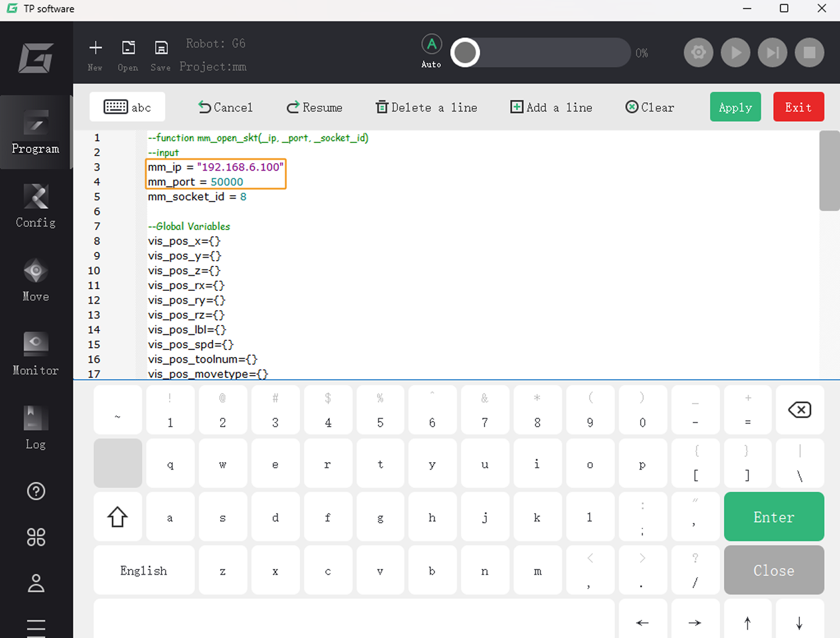Open the Log tab in sidebar
This screenshot has height=638, width=840.
[35, 427]
